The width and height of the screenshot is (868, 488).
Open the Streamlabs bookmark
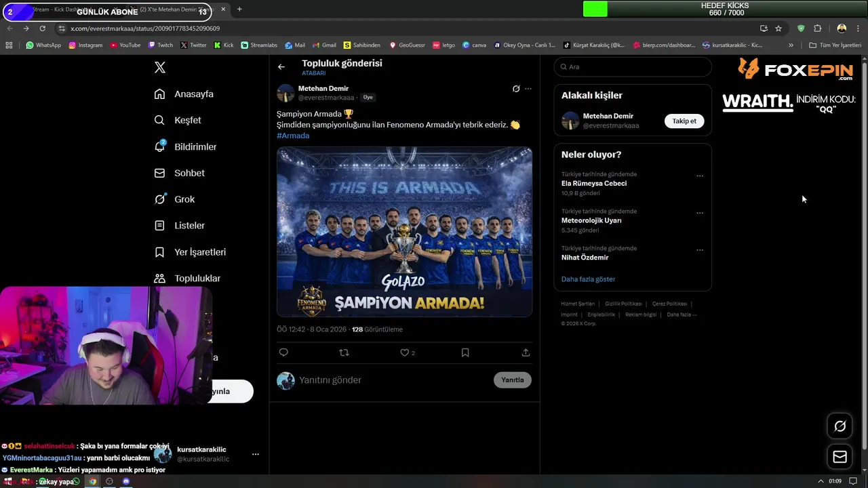(x=259, y=45)
